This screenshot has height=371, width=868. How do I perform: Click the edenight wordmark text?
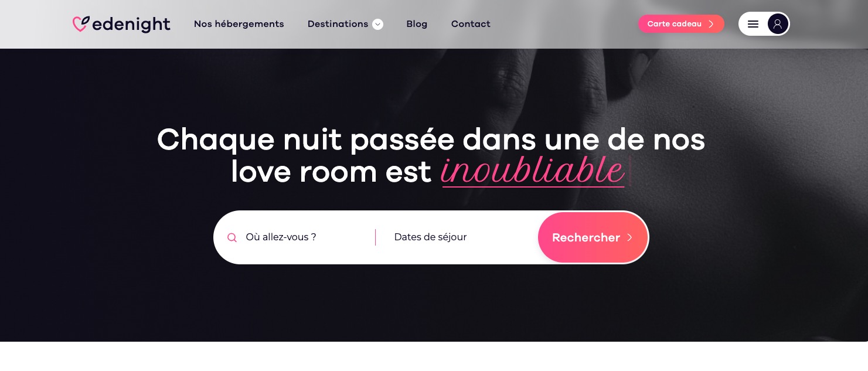tap(131, 24)
